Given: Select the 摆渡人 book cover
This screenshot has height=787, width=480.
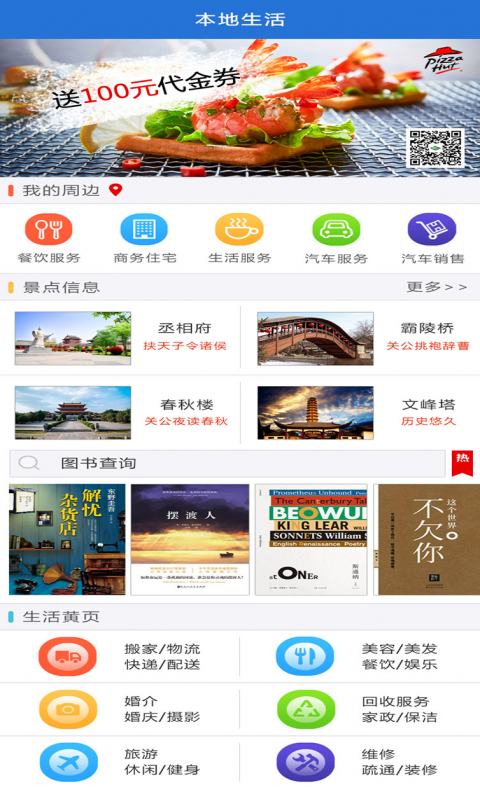Looking at the screenshot, I should [190, 540].
